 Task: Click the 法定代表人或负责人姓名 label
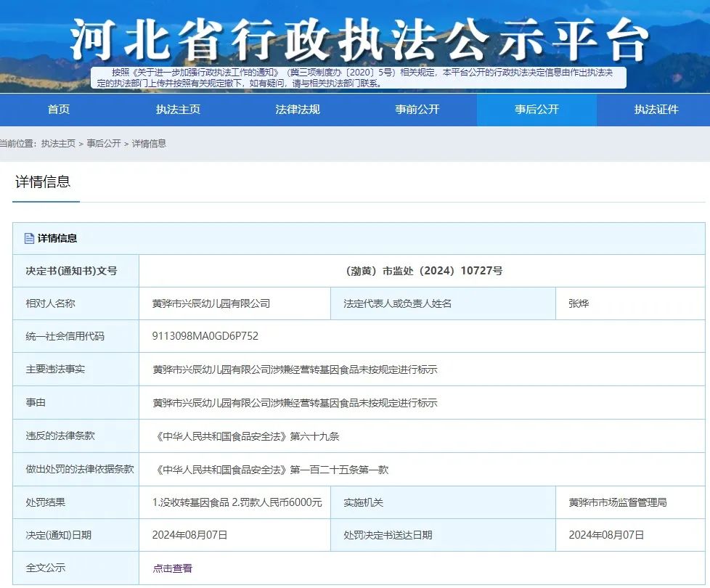click(x=398, y=303)
